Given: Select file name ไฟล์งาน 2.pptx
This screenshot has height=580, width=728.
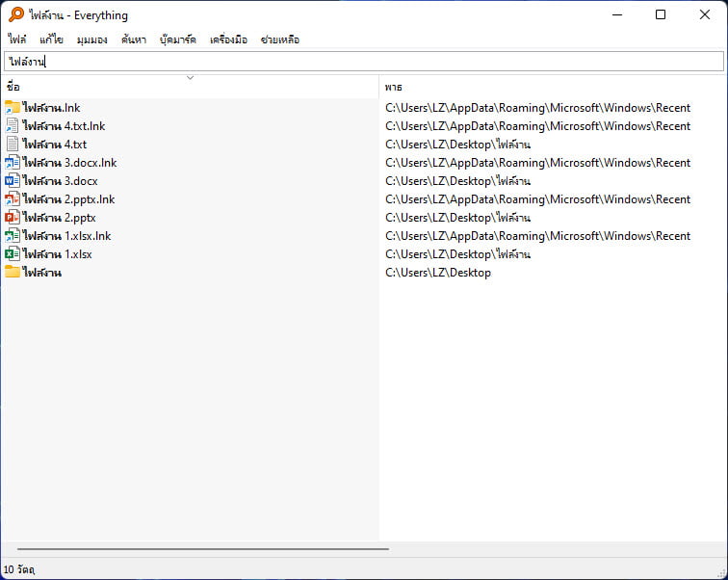Looking at the screenshot, I should [x=60, y=218].
